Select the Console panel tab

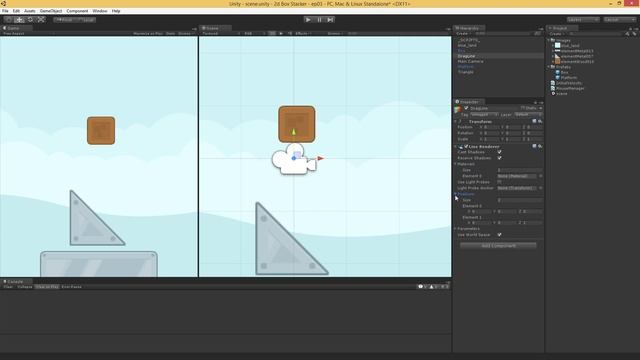(16, 282)
